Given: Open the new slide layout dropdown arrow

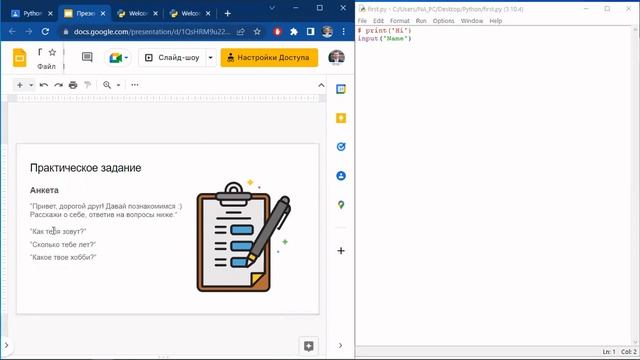Looking at the screenshot, I should (x=31, y=85).
